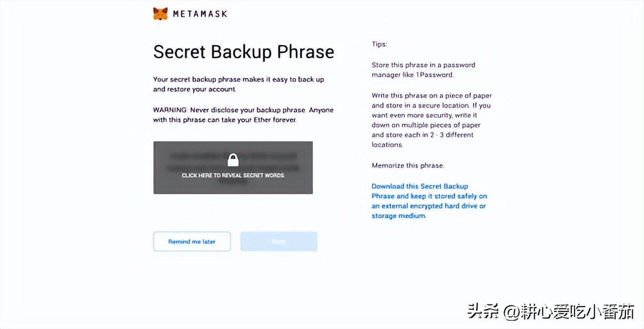This screenshot has height=329, width=644.
Task: Click 'and restore your account' line
Action: coord(195,89)
